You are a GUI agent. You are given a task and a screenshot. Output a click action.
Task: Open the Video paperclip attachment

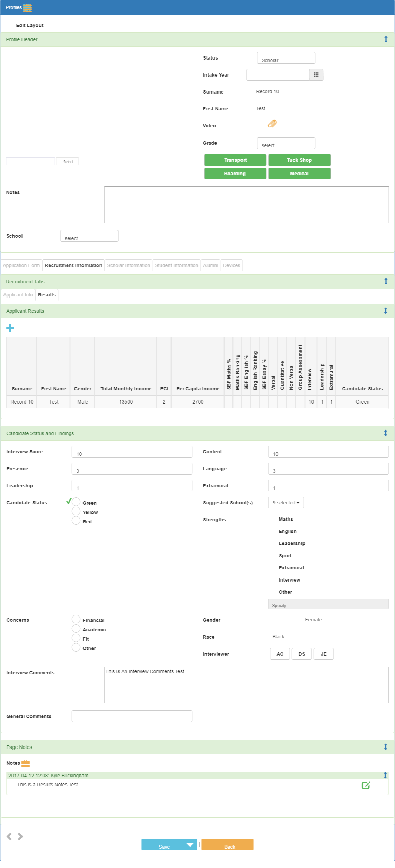tap(272, 124)
